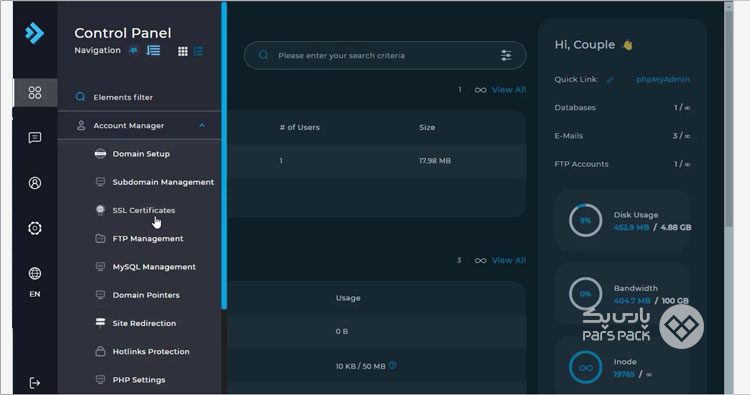Image resolution: width=750 pixels, height=395 pixels.
Task: Open PHP Settings menu item
Action: (x=139, y=380)
